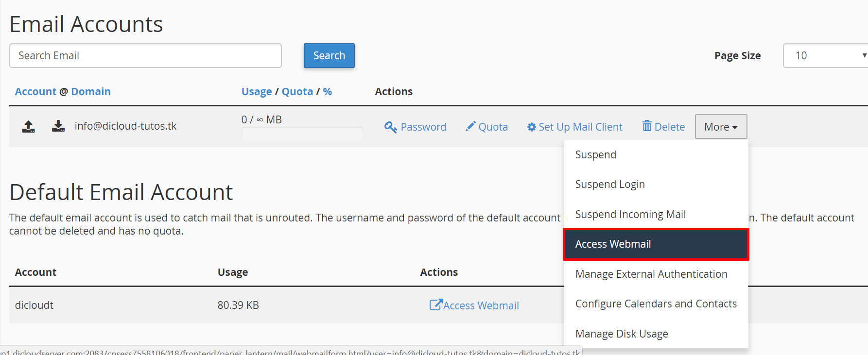Choose Suspend Incoming Mail option
The height and width of the screenshot is (355, 868).
(x=656, y=214)
